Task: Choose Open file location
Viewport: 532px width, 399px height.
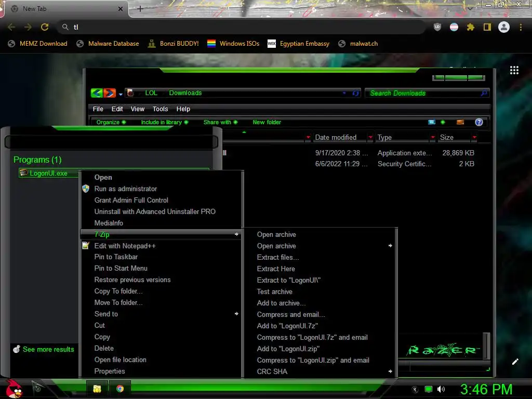Action: (x=161, y=360)
